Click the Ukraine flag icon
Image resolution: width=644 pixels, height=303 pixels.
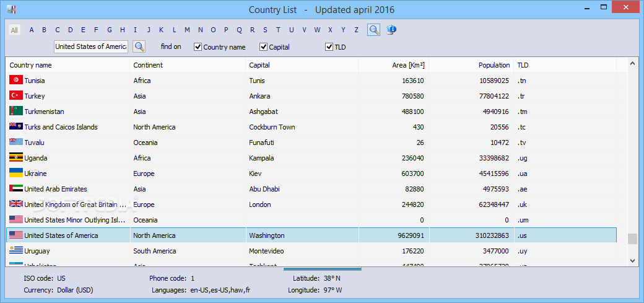coord(15,173)
